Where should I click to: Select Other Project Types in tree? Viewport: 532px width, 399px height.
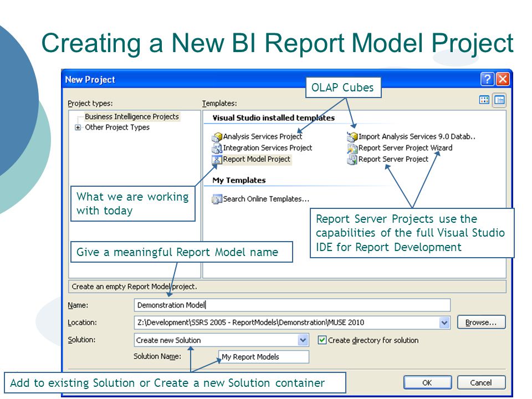[x=117, y=127]
